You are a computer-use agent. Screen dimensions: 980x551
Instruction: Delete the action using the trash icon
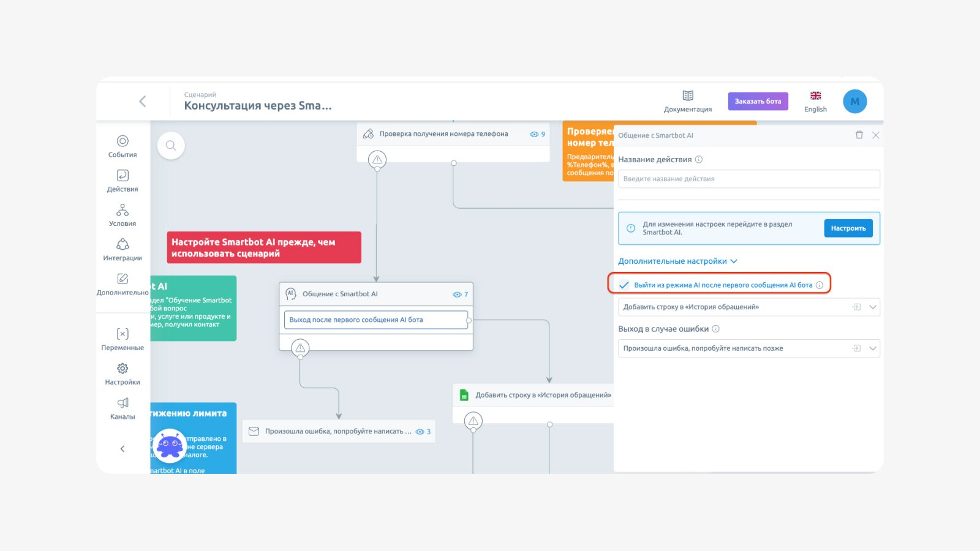[859, 135]
